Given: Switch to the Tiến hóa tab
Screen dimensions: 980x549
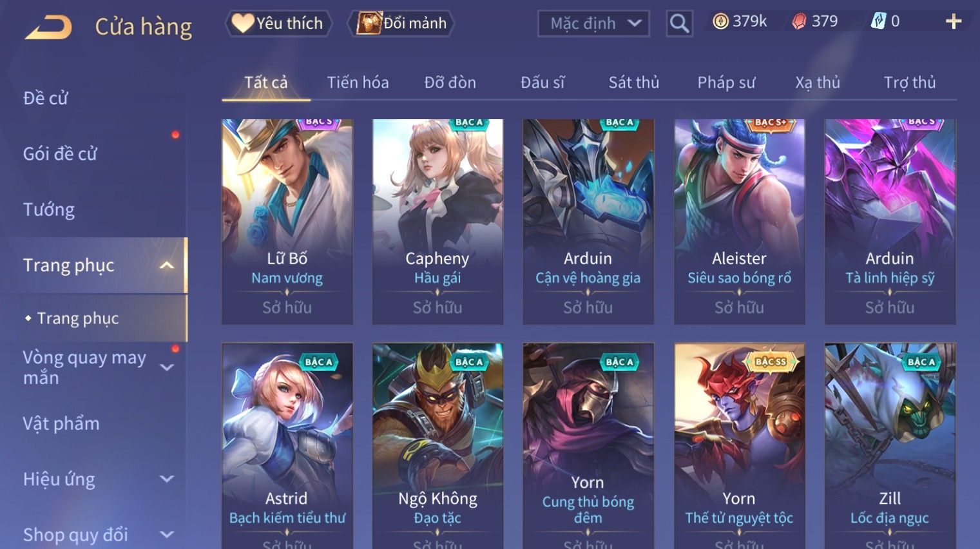Looking at the screenshot, I should tap(358, 82).
